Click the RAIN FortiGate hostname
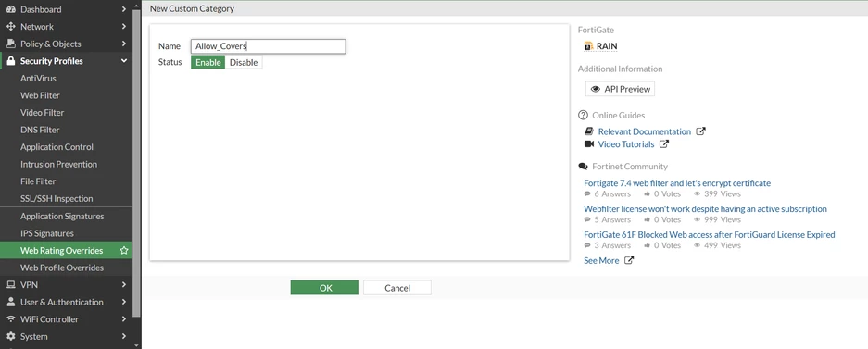The height and width of the screenshot is (349, 868). 607,46
